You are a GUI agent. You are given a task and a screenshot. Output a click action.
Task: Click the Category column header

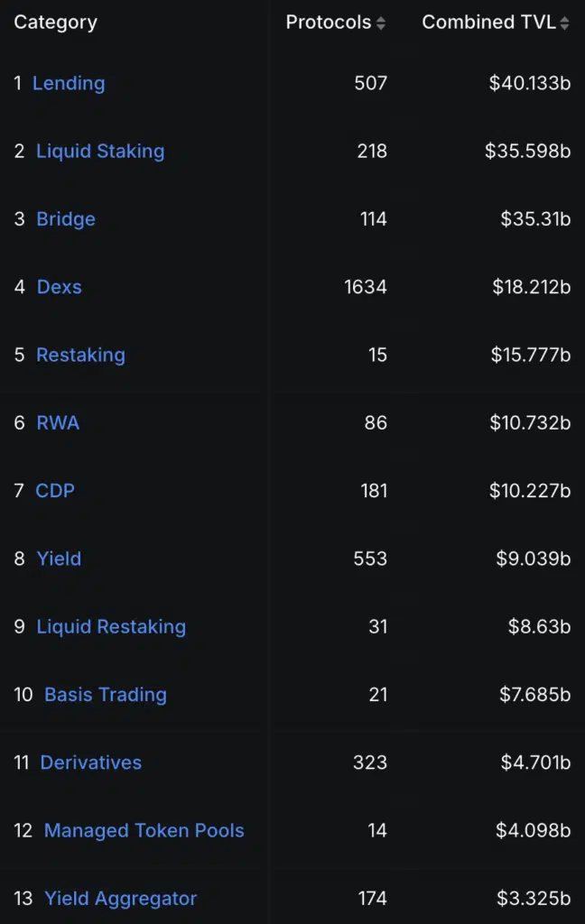[x=55, y=23]
